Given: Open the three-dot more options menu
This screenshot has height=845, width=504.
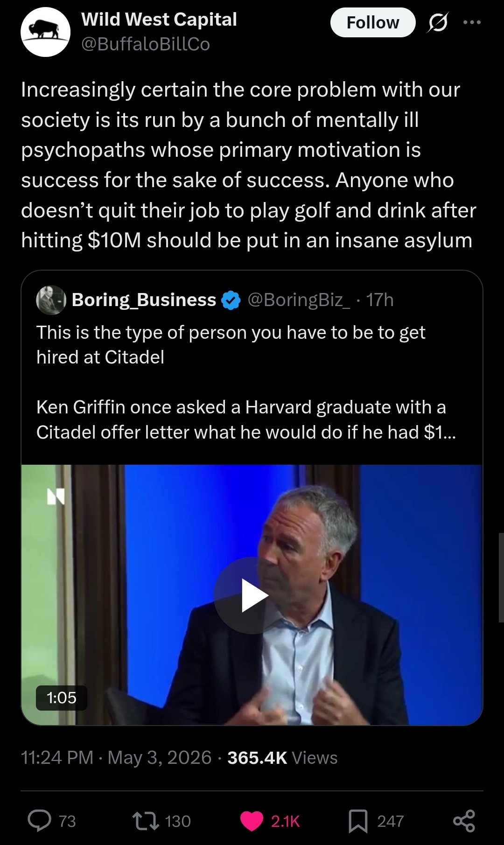Looking at the screenshot, I should tap(472, 22).
